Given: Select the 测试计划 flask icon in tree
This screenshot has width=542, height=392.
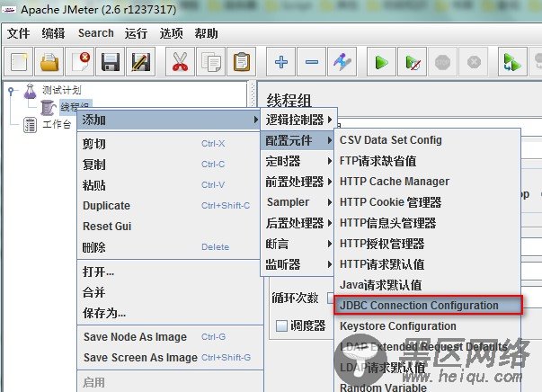Looking at the screenshot, I should pyautogui.click(x=30, y=91).
